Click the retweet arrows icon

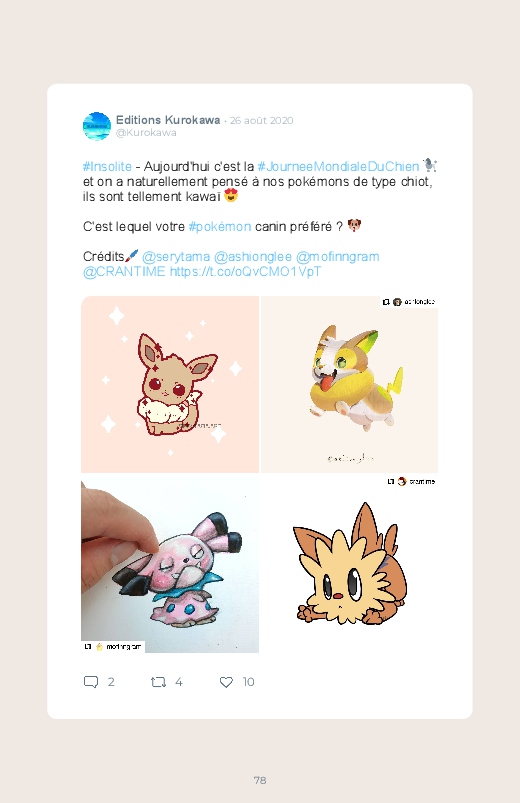point(158,682)
